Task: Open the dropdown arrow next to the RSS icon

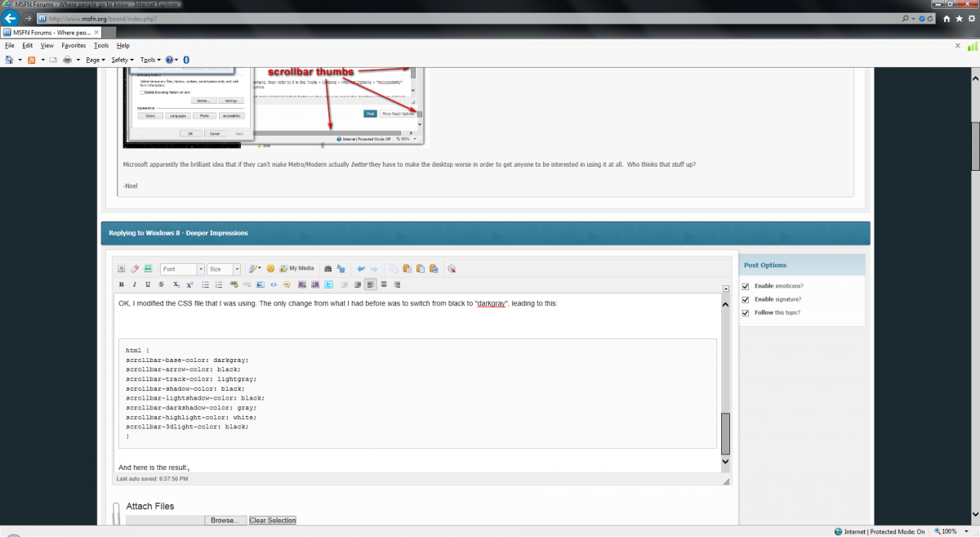Action: pos(42,60)
